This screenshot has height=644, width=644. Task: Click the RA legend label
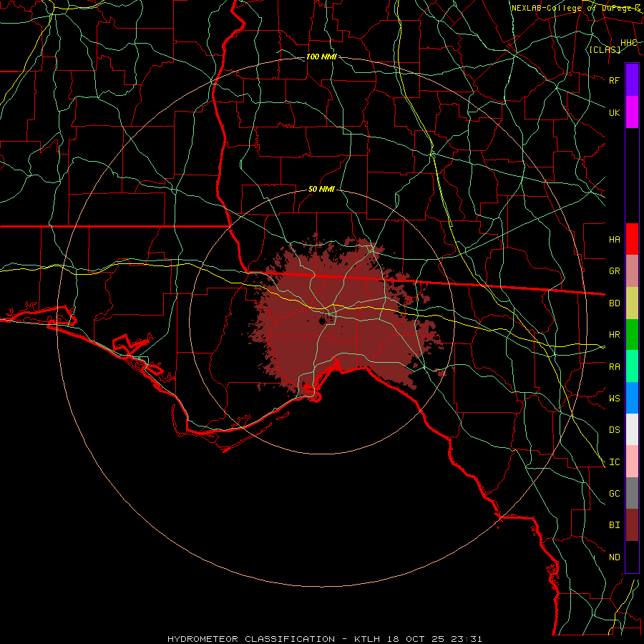(x=615, y=367)
